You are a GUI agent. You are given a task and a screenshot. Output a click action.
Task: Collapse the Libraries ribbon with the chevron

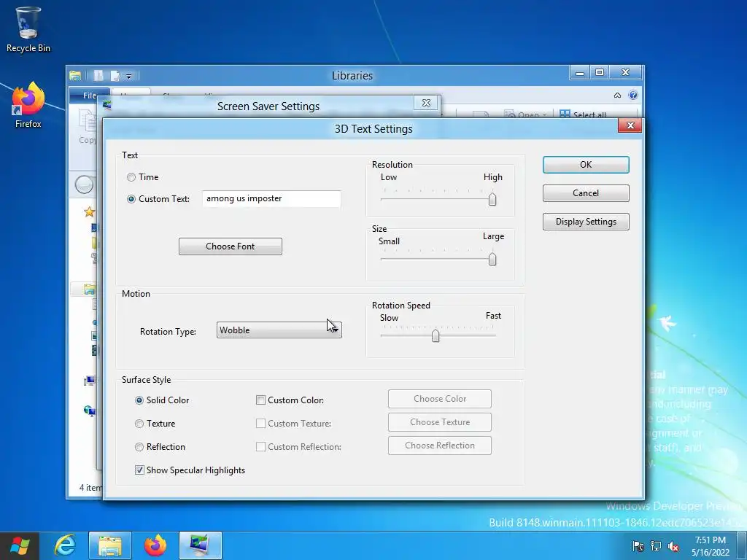click(x=617, y=96)
